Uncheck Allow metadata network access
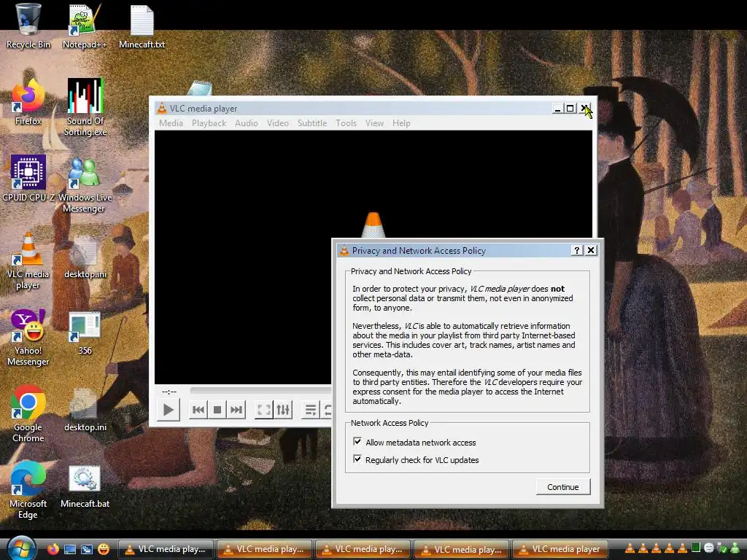 (x=357, y=442)
